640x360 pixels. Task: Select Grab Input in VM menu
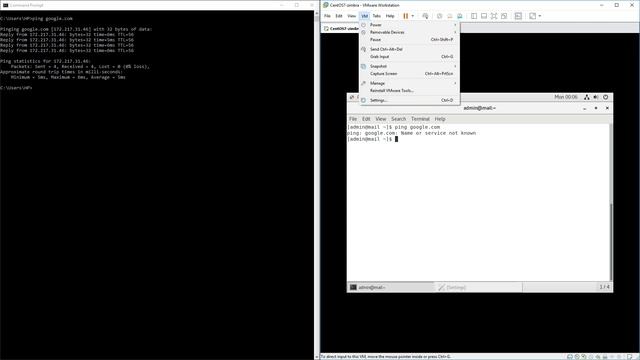click(x=409, y=57)
